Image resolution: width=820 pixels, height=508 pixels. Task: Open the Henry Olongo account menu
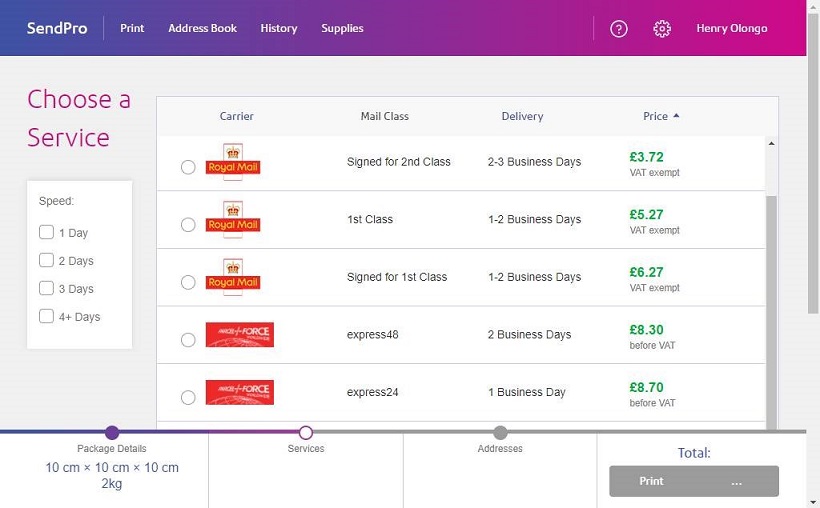[x=732, y=28]
